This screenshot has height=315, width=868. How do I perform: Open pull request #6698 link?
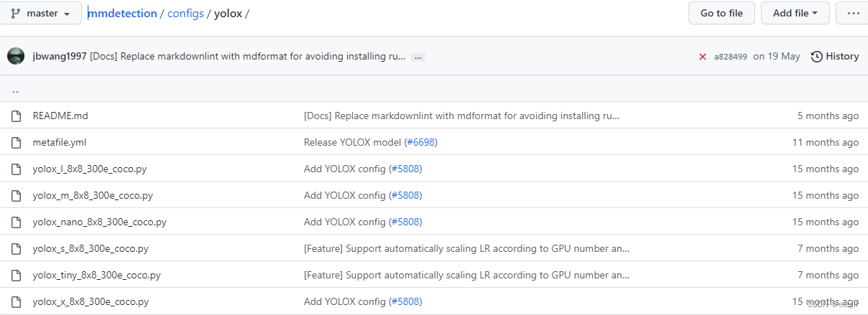[x=420, y=142]
